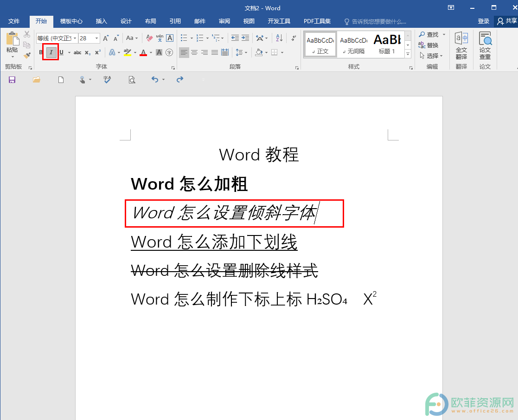The image size is (518, 420).
Task: Apply the enclosed character (字) tool
Action: (x=169, y=52)
